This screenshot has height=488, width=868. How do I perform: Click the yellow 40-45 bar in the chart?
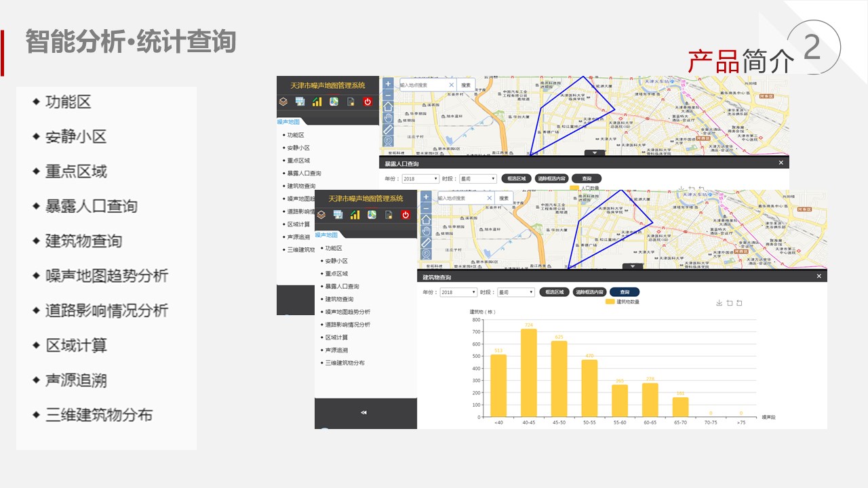[528, 373]
